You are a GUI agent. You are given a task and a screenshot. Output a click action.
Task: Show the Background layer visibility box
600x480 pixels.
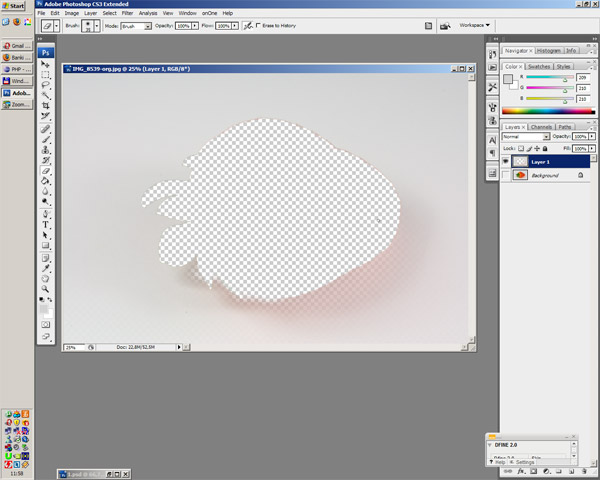[x=507, y=175]
